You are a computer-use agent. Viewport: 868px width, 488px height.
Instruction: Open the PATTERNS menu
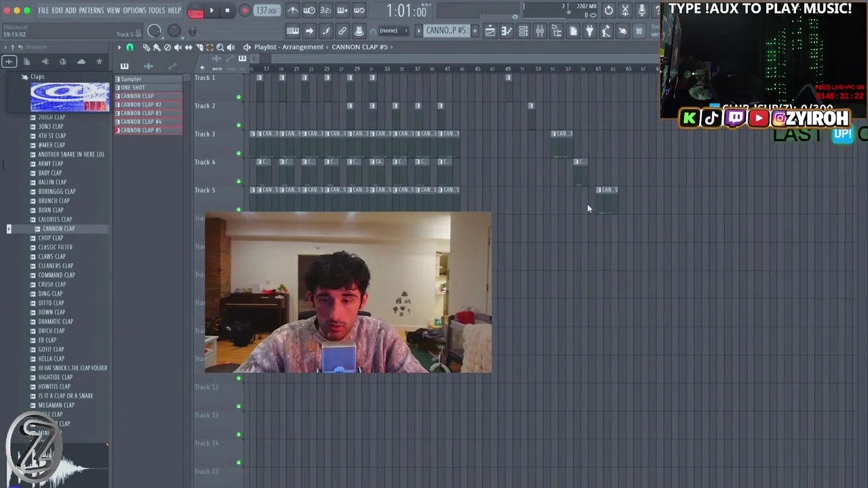(x=92, y=10)
